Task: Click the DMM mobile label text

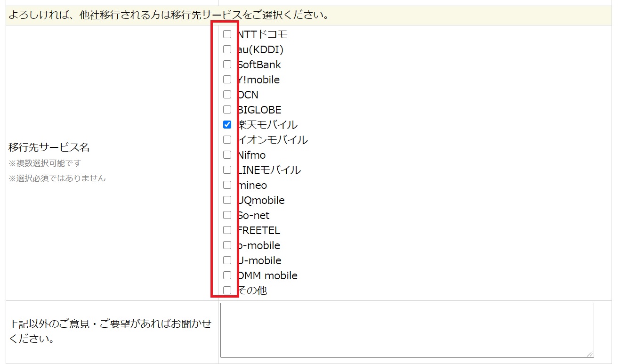Action: pyautogui.click(x=267, y=275)
